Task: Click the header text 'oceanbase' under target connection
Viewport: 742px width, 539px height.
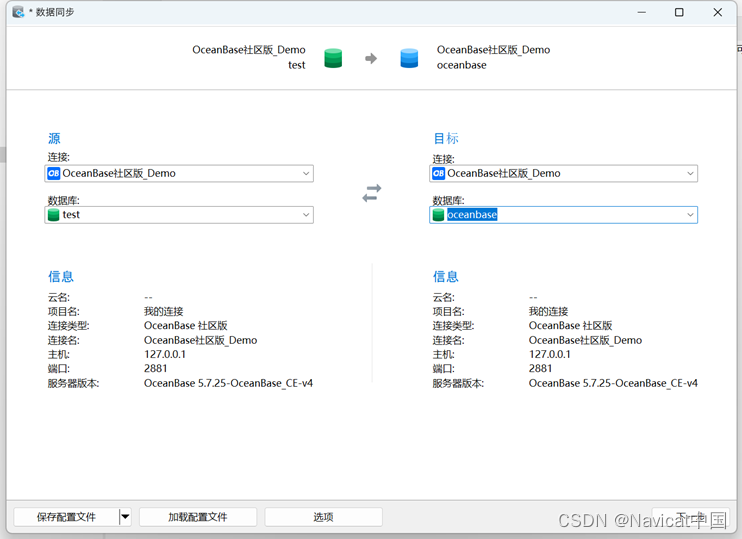Action: click(461, 65)
